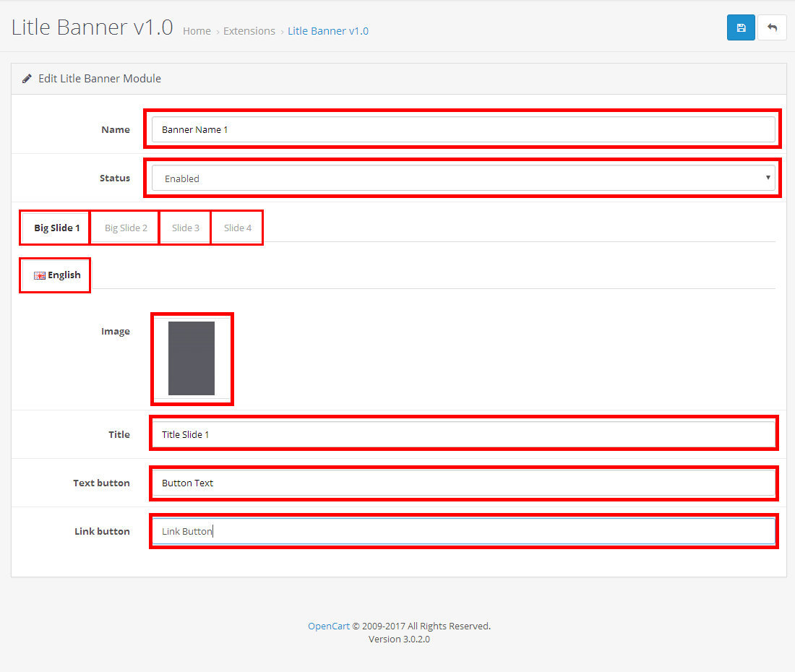The height and width of the screenshot is (672, 795).
Task: Select the English language tab
Action: click(x=56, y=275)
